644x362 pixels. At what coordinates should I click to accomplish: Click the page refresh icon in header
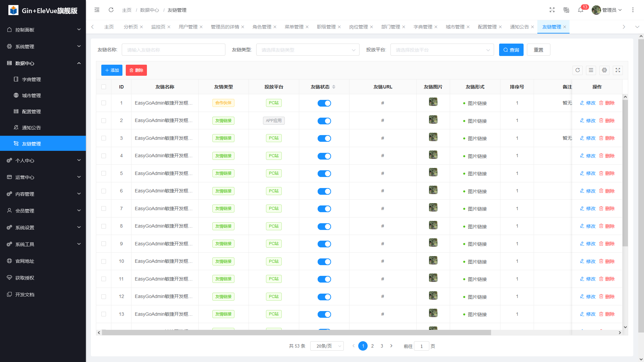111,10
